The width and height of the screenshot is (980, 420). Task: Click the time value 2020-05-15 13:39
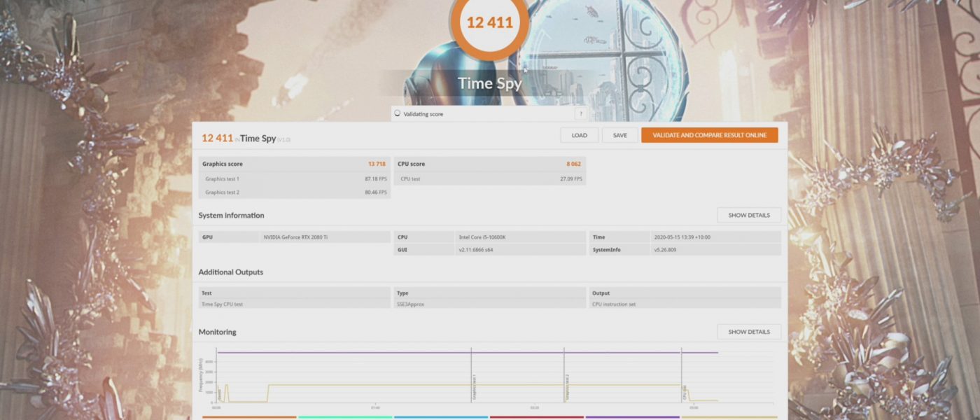click(x=682, y=237)
